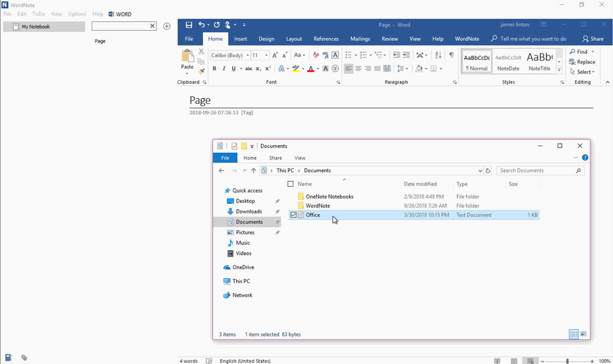Click the tag icon at bottom left
The height and width of the screenshot is (364, 613).
pyautogui.click(x=24, y=358)
